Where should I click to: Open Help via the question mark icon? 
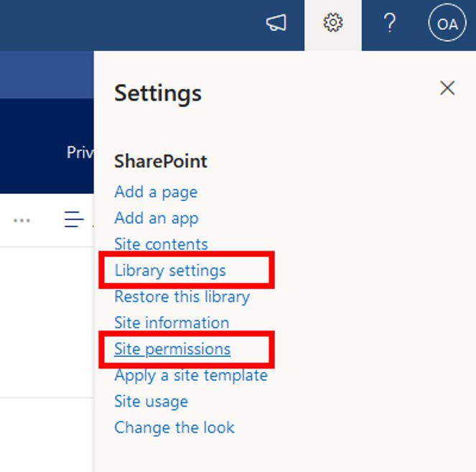click(x=389, y=24)
